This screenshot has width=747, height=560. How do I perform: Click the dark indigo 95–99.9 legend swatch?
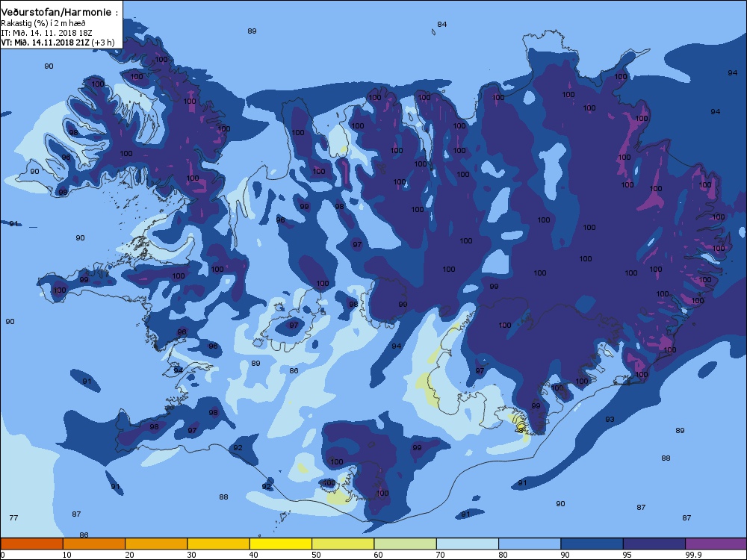pyautogui.click(x=654, y=544)
